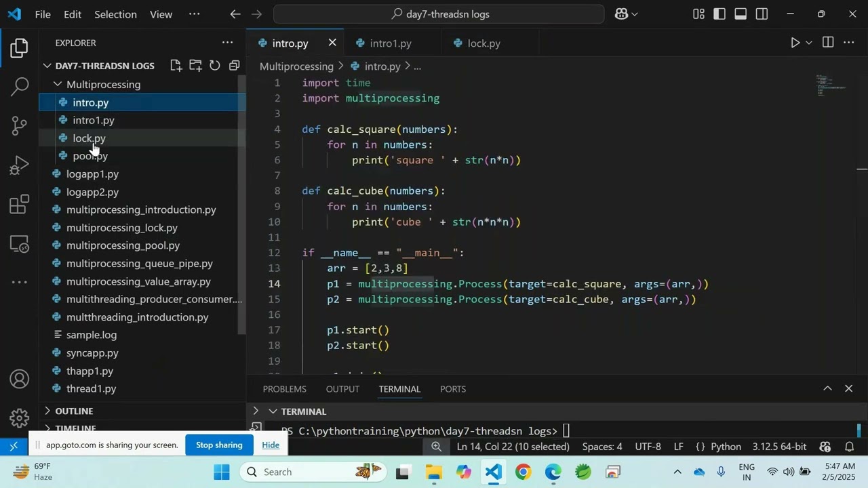Open the Run and Debug view
Viewport: 868px width, 488px height.
coord(19,165)
